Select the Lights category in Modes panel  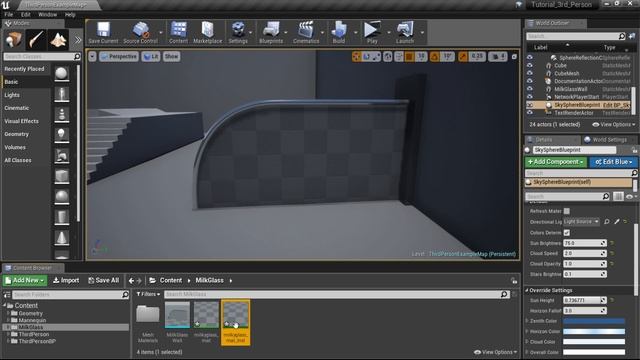[12, 95]
